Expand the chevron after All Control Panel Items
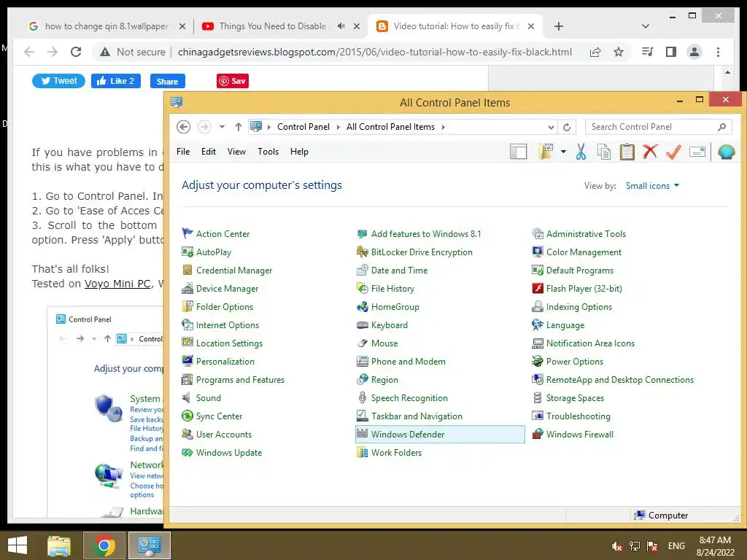 (x=443, y=127)
